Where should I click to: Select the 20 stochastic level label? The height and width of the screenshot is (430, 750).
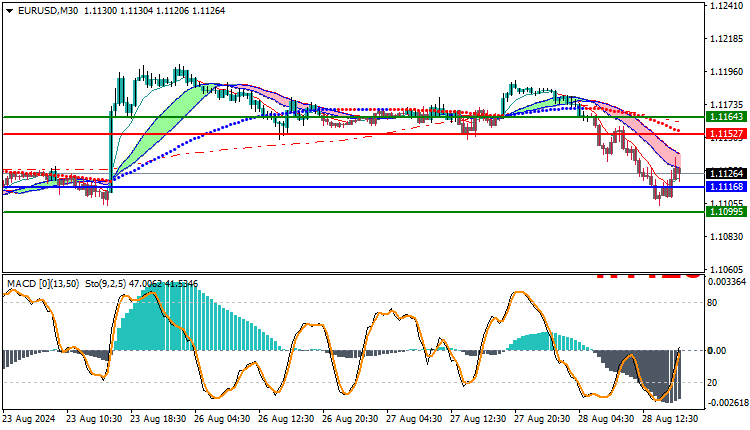[x=712, y=383]
